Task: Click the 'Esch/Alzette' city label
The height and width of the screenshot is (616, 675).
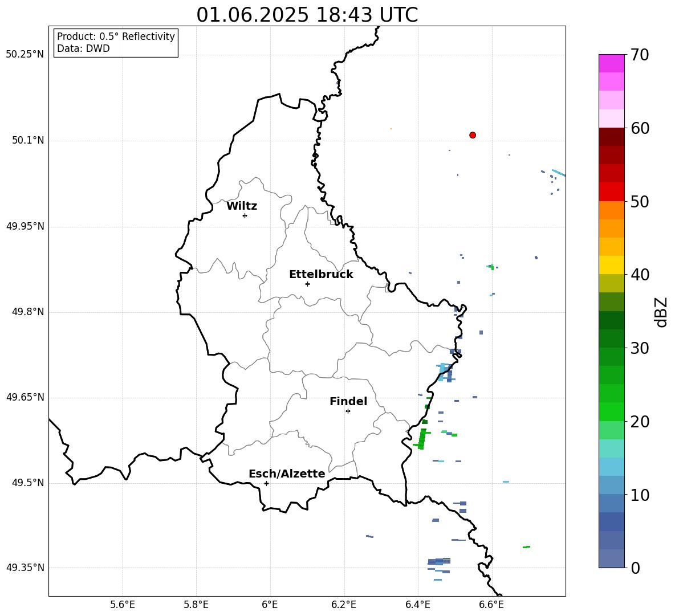Action: [x=287, y=474]
